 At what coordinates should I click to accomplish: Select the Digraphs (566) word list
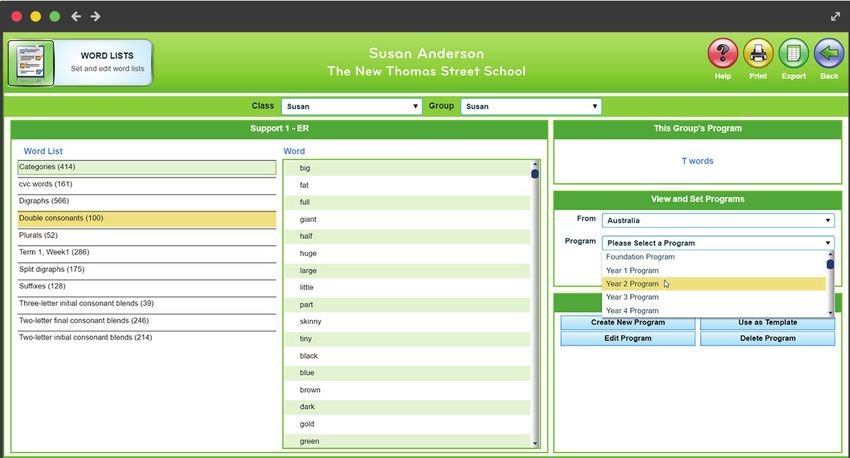146,202
